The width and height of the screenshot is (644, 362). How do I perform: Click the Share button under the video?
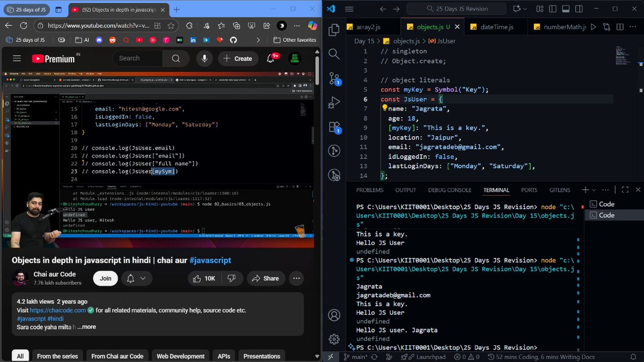coord(265,278)
